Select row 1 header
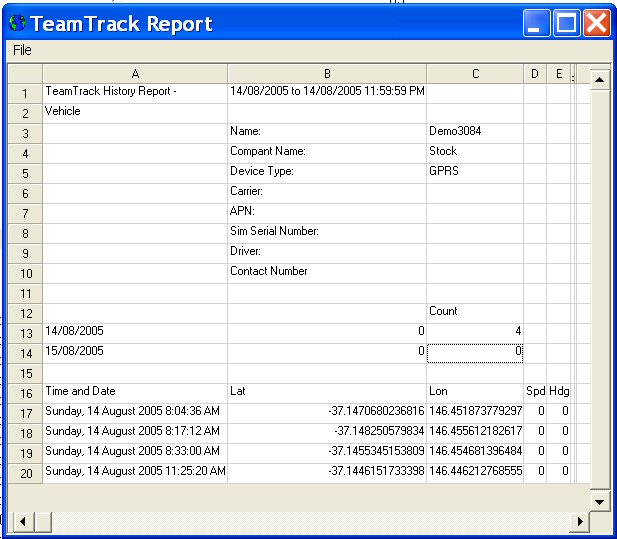The height and width of the screenshot is (539, 617). tap(25, 94)
